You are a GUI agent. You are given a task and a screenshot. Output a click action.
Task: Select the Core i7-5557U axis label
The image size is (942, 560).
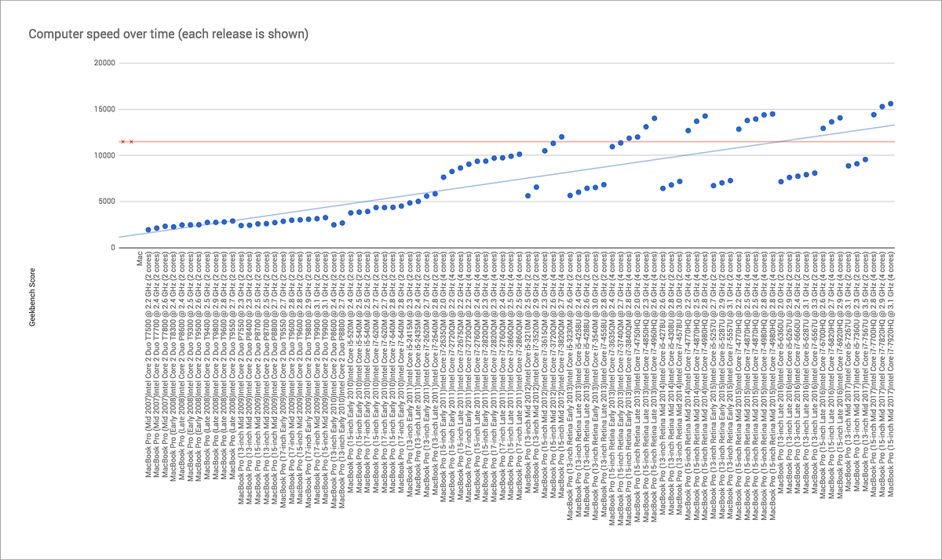coord(731,384)
